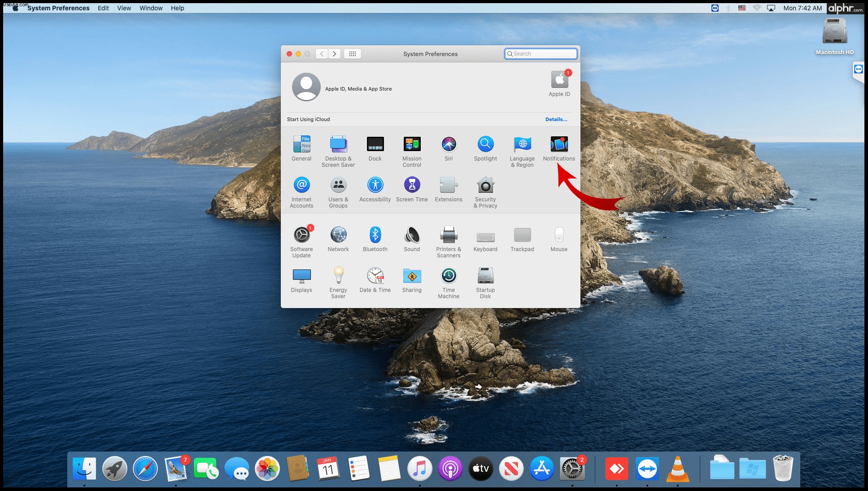Open Screen Time preferences
The width and height of the screenshot is (868, 491).
(x=412, y=189)
